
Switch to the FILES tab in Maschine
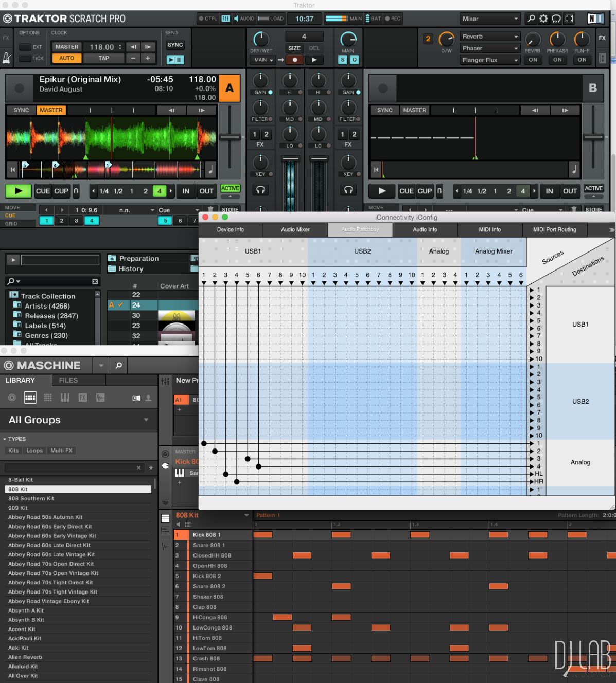pyautogui.click(x=68, y=380)
